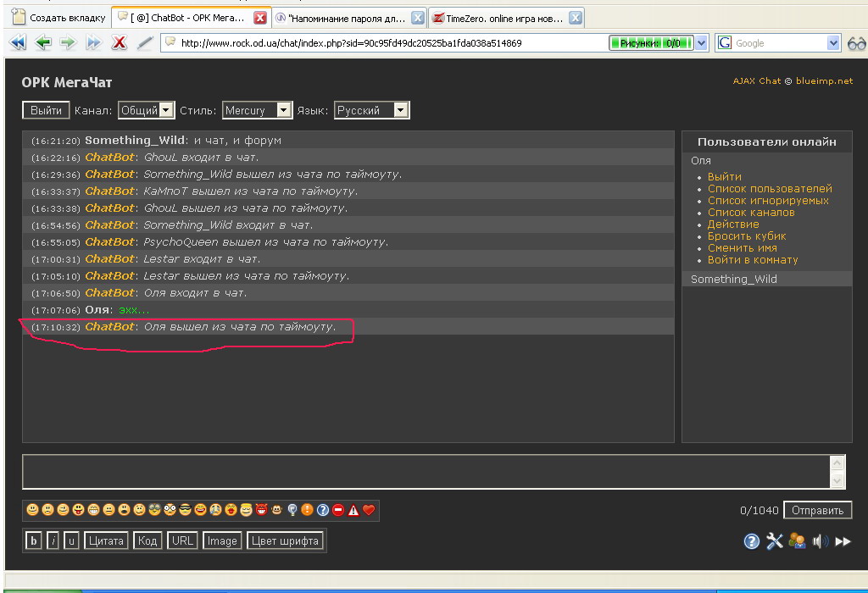Open chat settings with the wrench icon
868x593 pixels.
coord(774,541)
